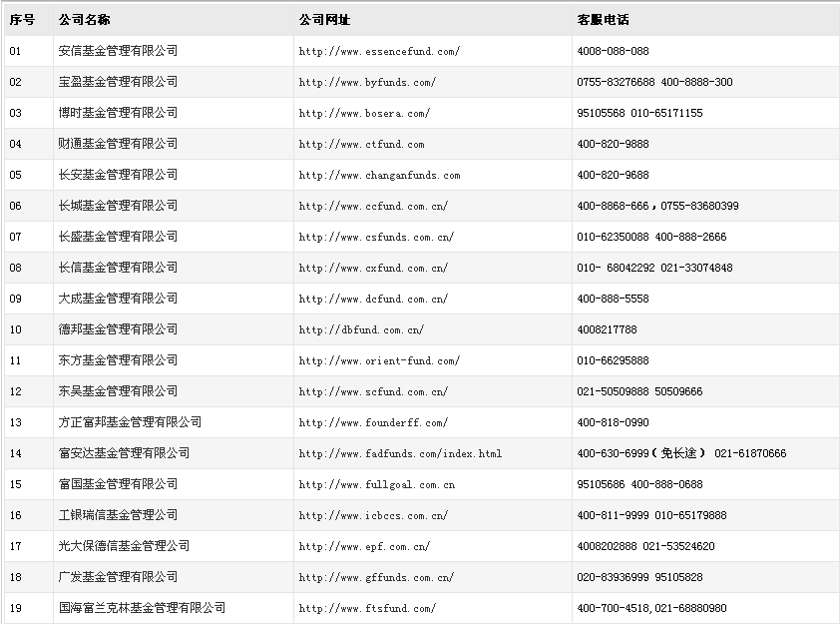Click company name 博时基金管理有限公司
This screenshot has height=624, width=840.
pyautogui.click(x=118, y=113)
